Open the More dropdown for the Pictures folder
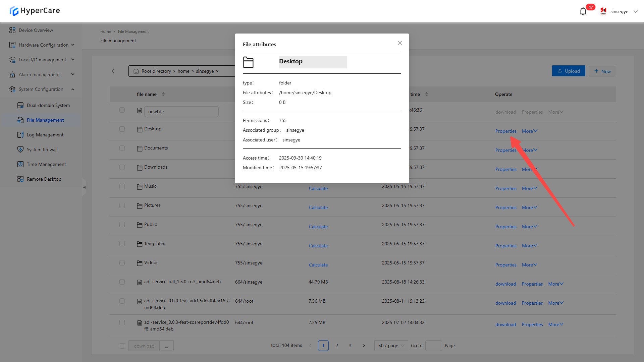This screenshot has height=362, width=644. click(529, 207)
